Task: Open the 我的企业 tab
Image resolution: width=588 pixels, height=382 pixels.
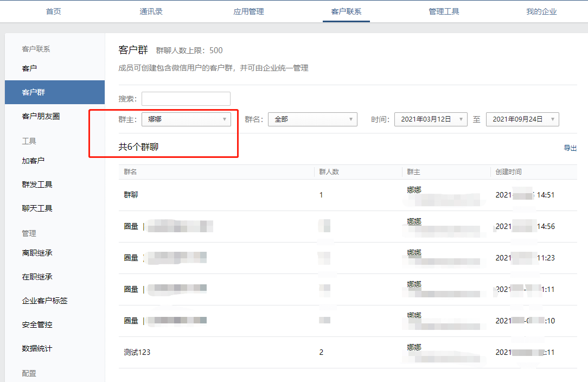Action: (541, 11)
